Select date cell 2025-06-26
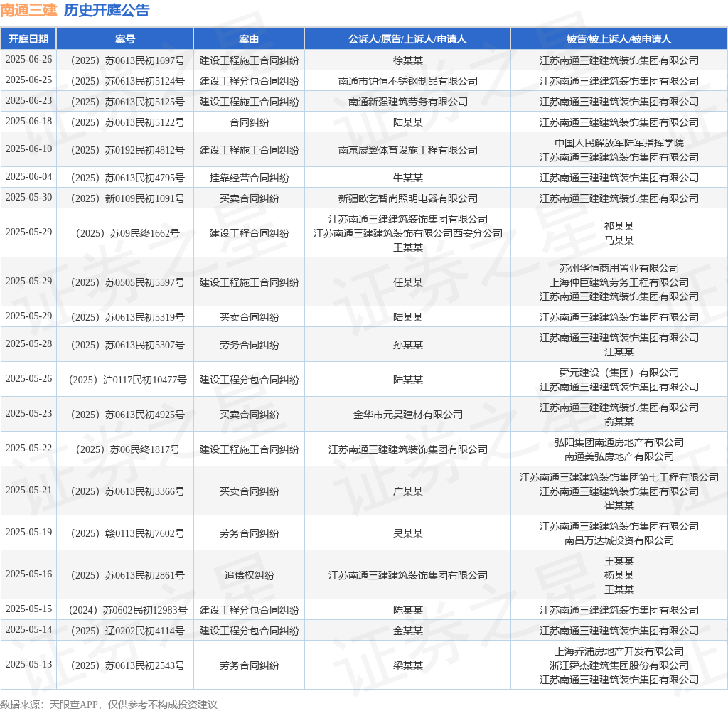 [x=28, y=60]
